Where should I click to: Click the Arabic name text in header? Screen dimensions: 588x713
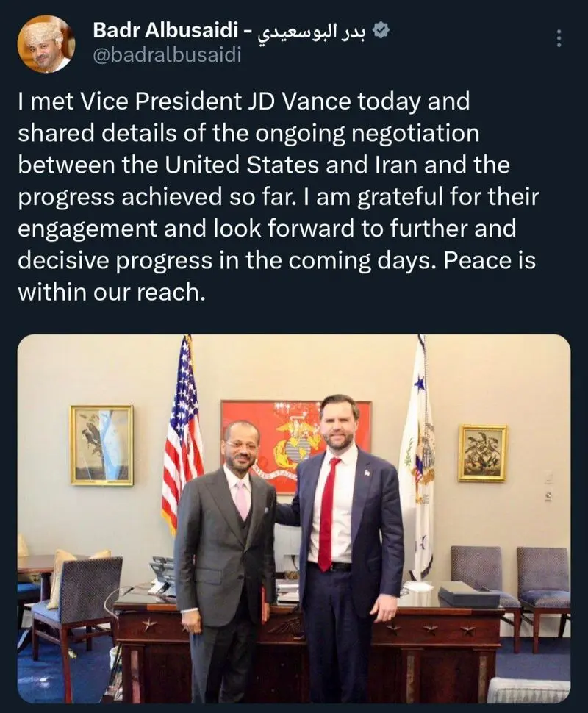(312, 30)
